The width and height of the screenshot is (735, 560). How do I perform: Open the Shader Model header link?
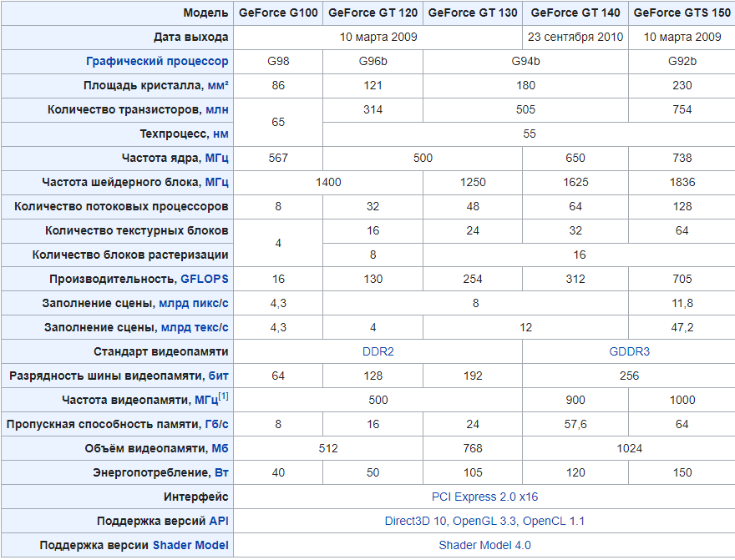[x=190, y=546]
